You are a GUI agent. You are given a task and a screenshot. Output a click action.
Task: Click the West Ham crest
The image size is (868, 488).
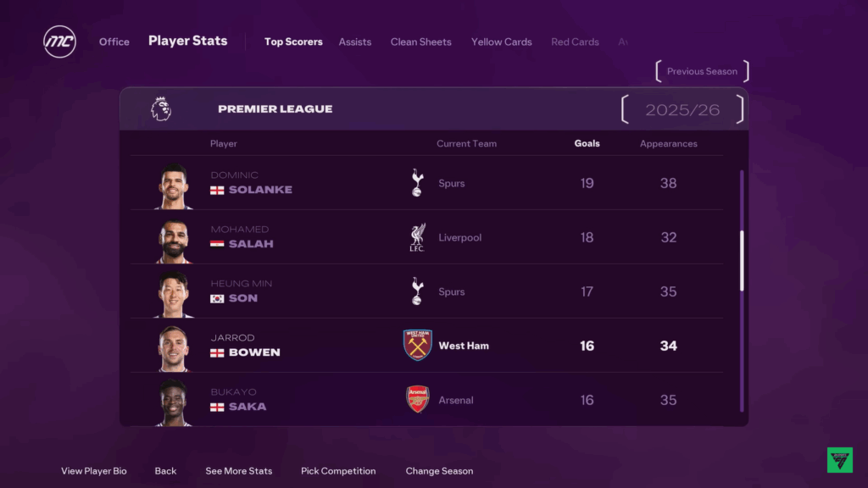point(417,346)
